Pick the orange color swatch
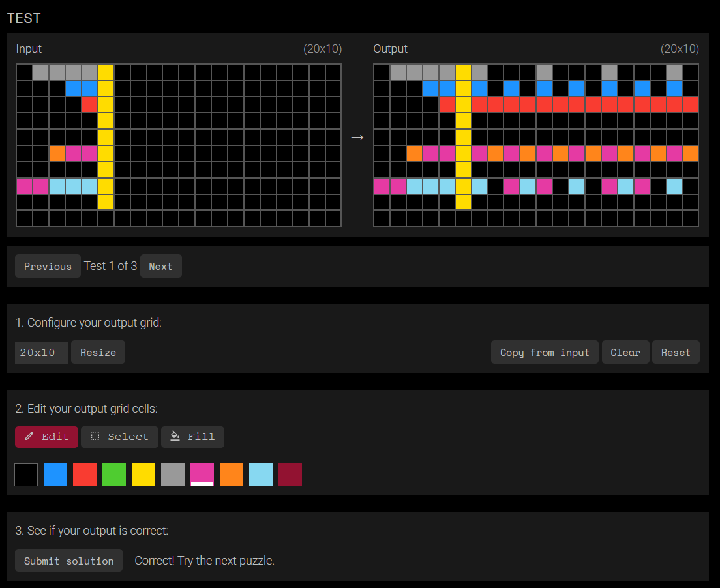The width and height of the screenshot is (720, 588). pos(232,475)
